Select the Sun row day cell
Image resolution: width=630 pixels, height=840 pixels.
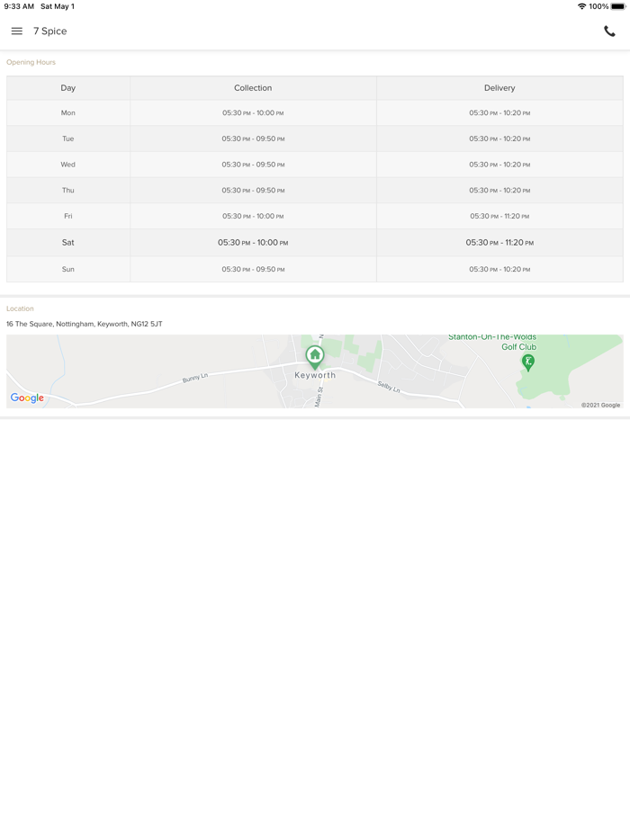(x=68, y=269)
